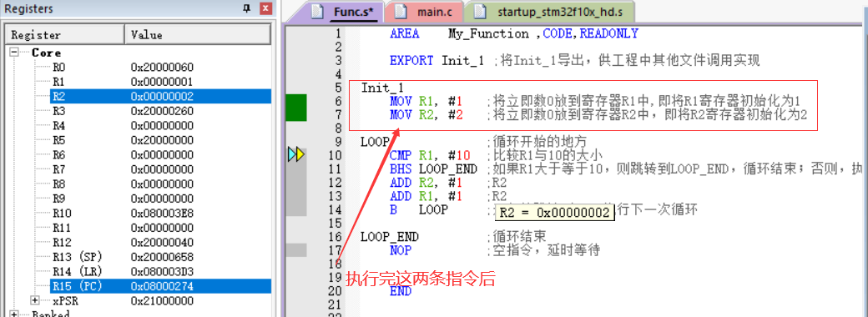Expand the xPSR register
868x317 pixels.
(x=36, y=300)
